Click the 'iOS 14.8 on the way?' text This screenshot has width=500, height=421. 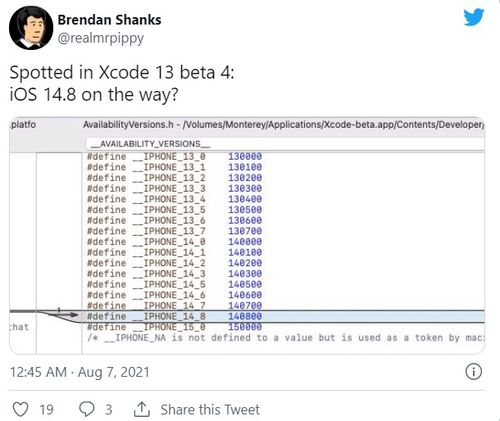pyautogui.click(x=94, y=95)
